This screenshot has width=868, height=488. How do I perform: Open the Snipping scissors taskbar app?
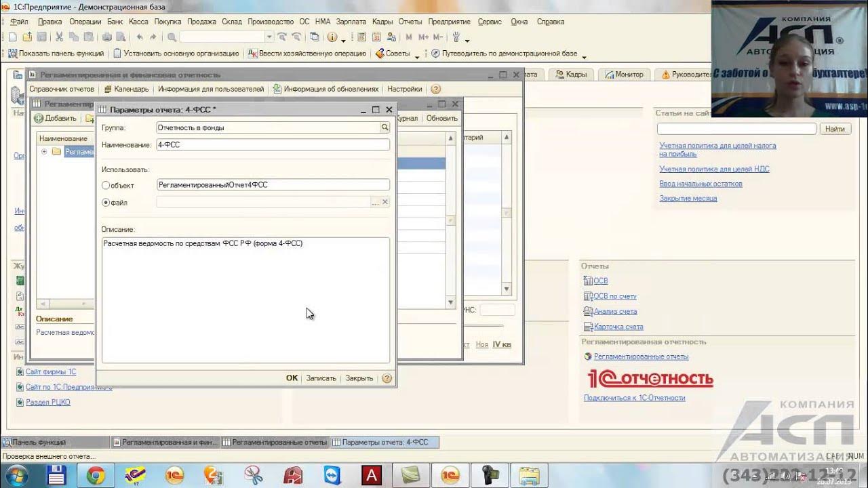pyautogui.click(x=254, y=476)
